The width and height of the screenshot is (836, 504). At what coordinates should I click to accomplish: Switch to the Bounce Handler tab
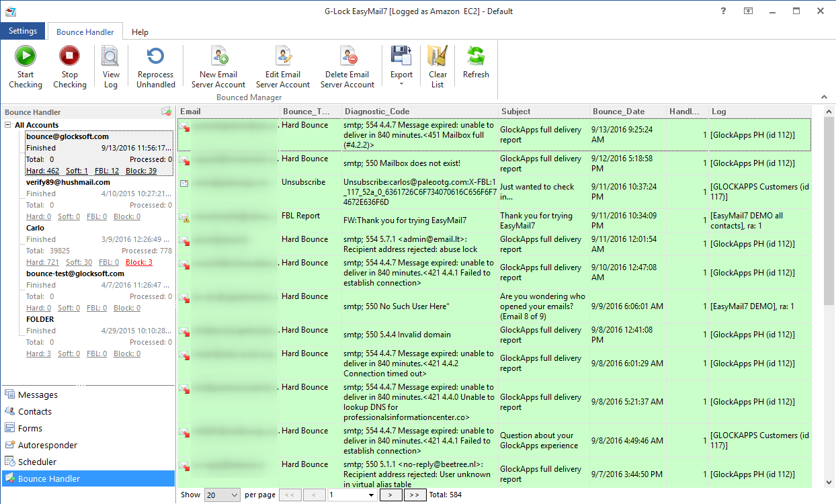click(x=85, y=32)
